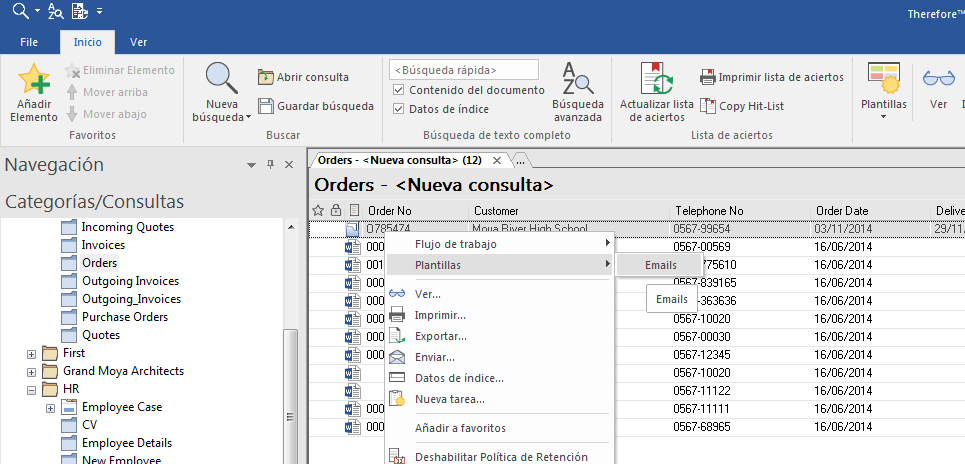The height and width of the screenshot is (464, 965).
Task: Sort by the Customer column header
Action: 569,210
